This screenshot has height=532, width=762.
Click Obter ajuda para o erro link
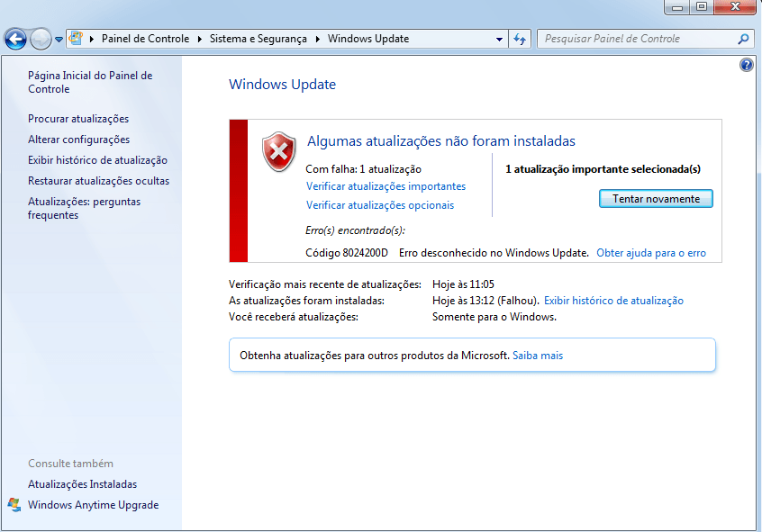(650, 253)
